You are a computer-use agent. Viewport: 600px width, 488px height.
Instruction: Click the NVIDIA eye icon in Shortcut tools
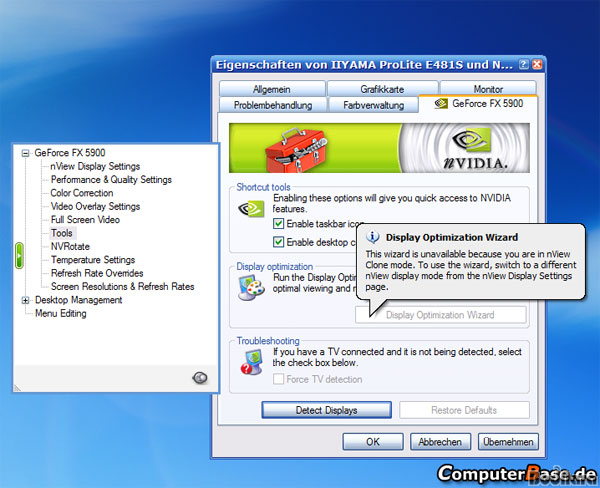click(251, 209)
